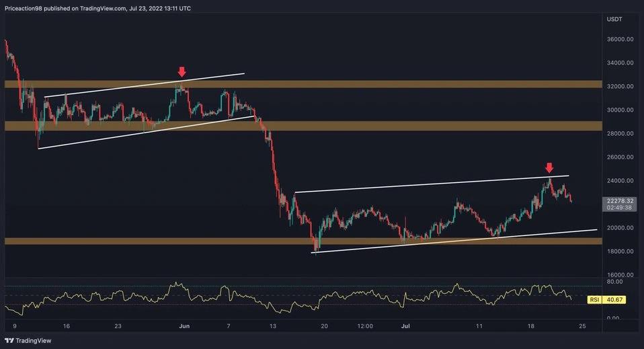
Task: Click the TradingView logo at bottom left
Action: pos(28,340)
